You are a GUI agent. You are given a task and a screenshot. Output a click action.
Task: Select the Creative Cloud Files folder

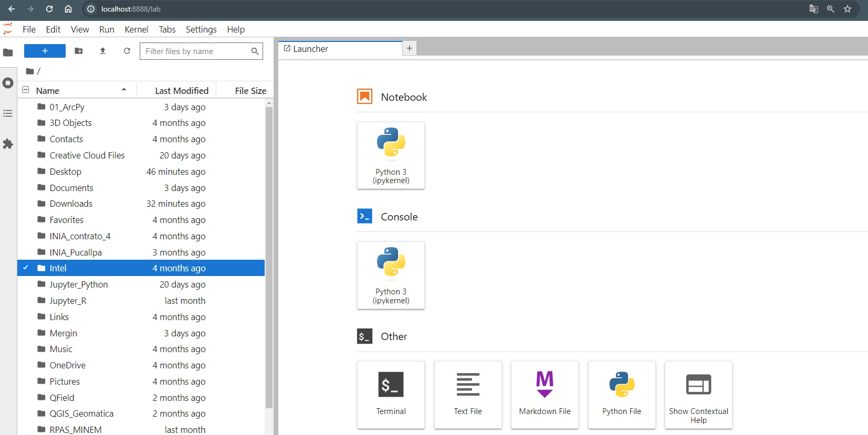pyautogui.click(x=141, y=155)
